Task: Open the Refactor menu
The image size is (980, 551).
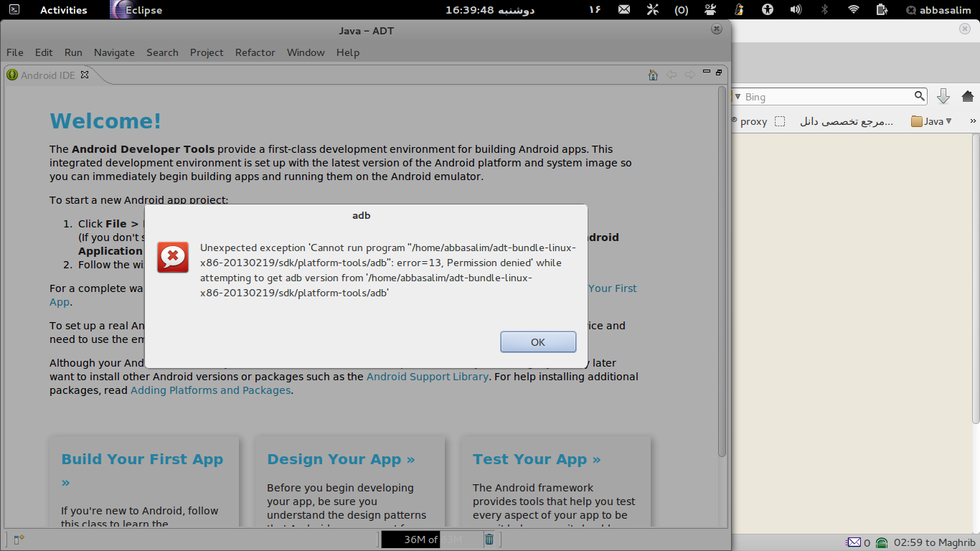Action: [x=255, y=52]
